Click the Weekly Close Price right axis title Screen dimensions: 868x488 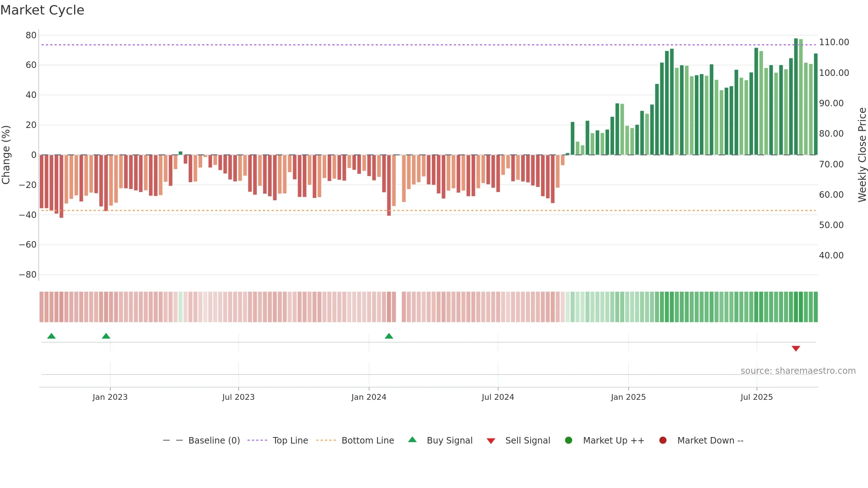[862, 155]
